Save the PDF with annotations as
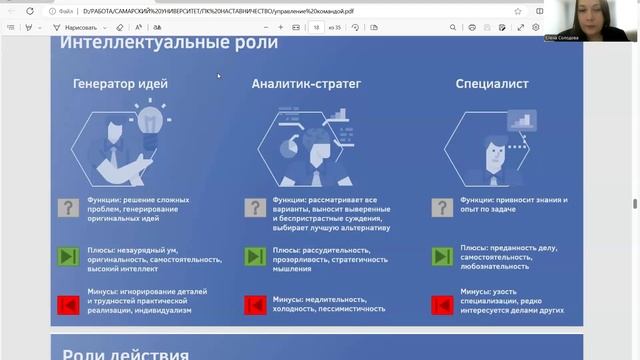 coord(502,27)
